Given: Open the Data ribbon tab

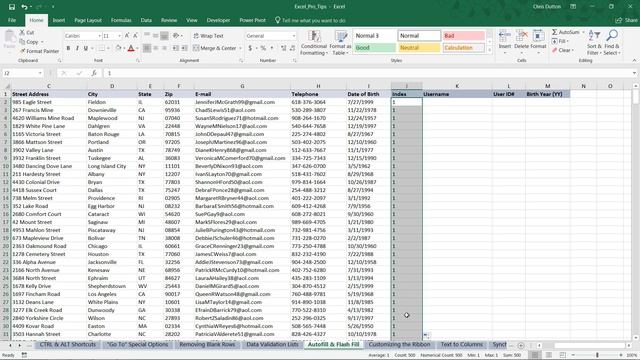Looking at the screenshot, I should point(146,20).
